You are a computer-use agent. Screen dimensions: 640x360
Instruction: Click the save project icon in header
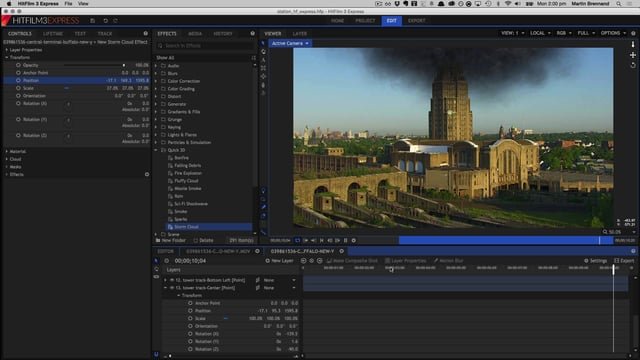[x=93, y=20]
